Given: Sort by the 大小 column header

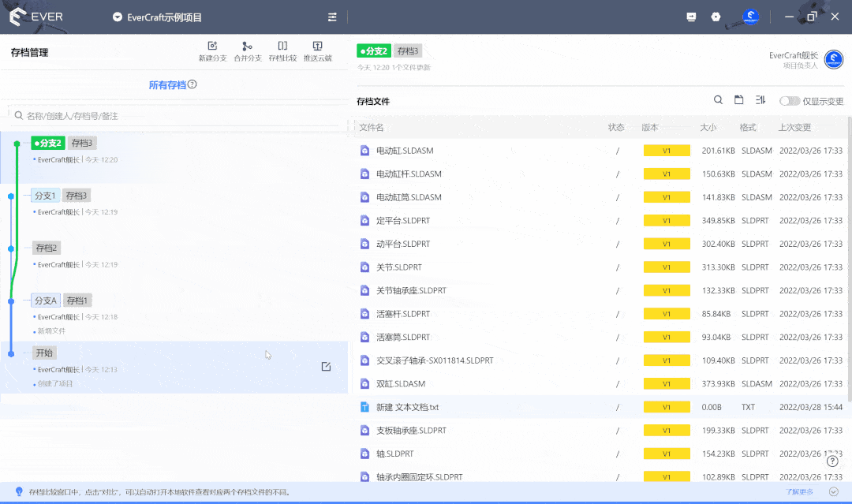Looking at the screenshot, I should (708, 128).
